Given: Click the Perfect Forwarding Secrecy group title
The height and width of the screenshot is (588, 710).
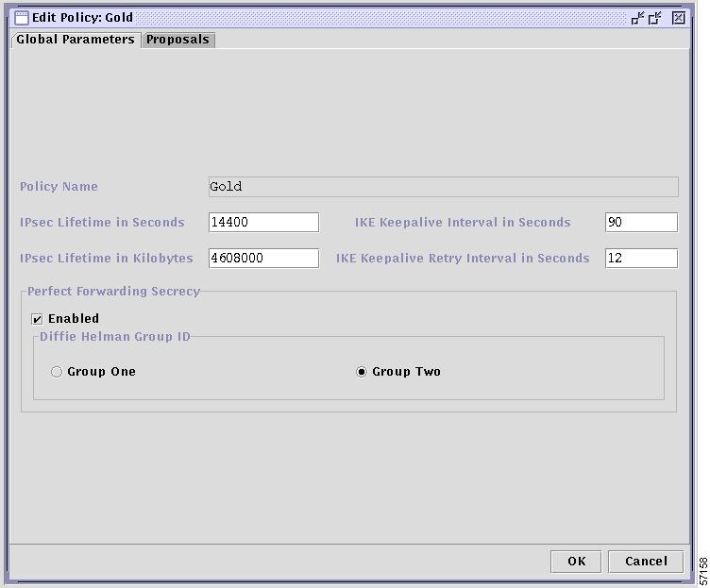Looking at the screenshot, I should [113, 291].
